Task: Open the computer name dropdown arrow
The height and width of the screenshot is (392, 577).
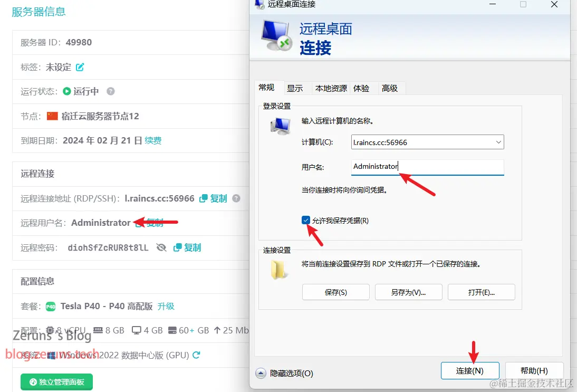Action: 498,142
